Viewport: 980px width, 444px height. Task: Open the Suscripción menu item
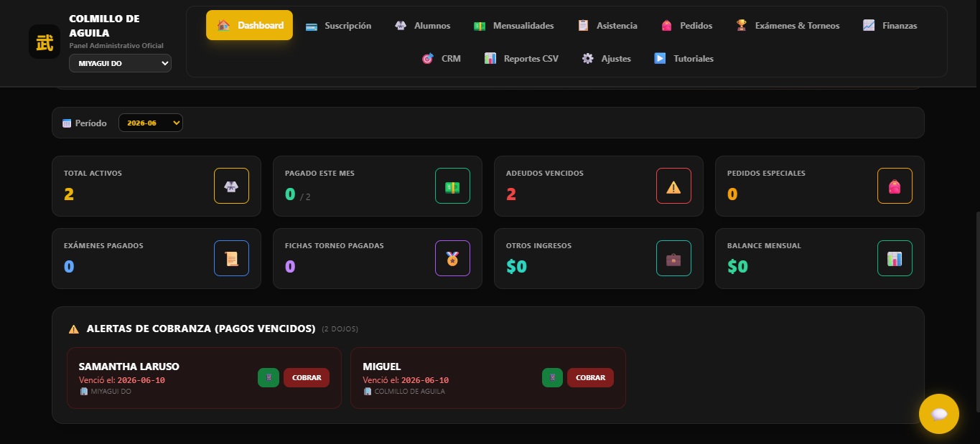tap(338, 26)
